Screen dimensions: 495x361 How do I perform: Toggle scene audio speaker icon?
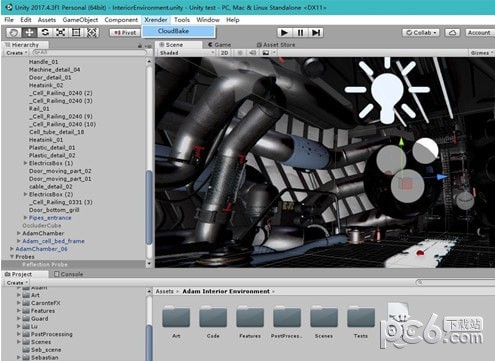[x=253, y=53]
